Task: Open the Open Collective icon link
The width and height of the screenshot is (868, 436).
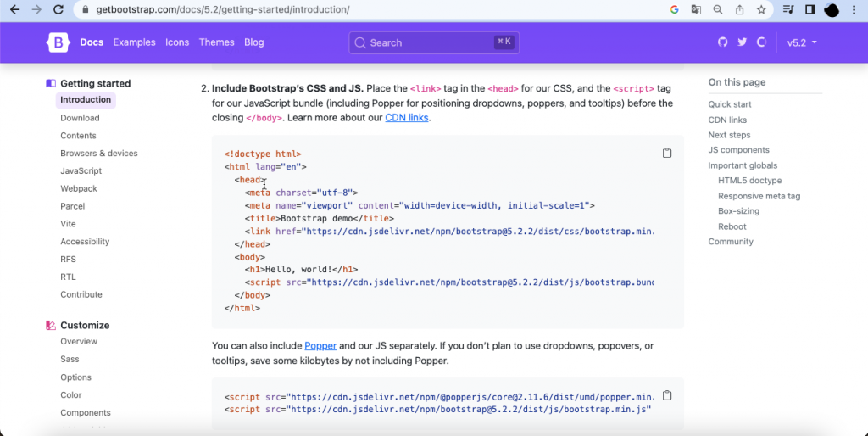Action: [x=762, y=42]
